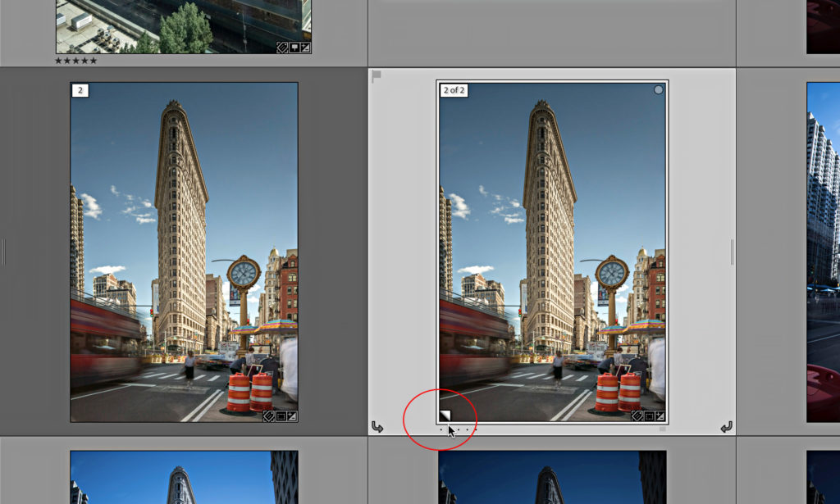Click the crop badge on the selected thumbnail
Screen dimensions: 840x504
[649, 416]
